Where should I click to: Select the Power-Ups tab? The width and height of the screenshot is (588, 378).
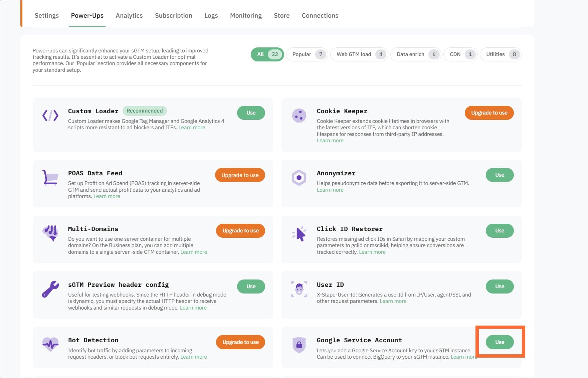pos(87,15)
